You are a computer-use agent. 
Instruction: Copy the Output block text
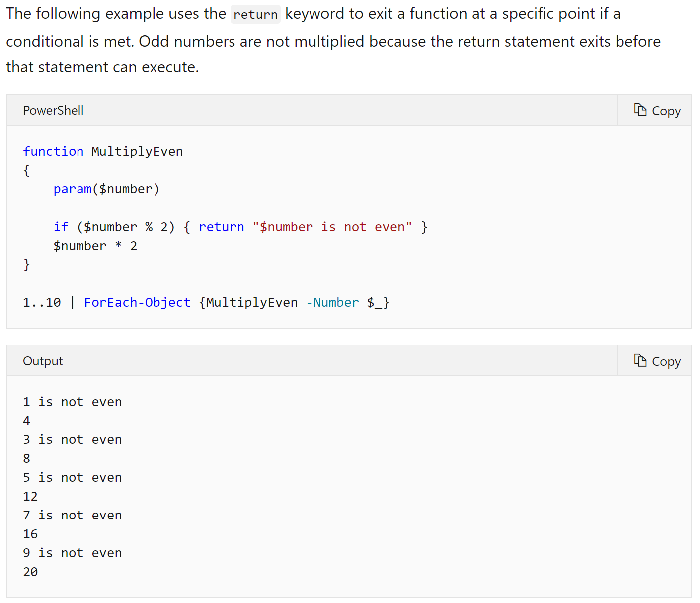pyautogui.click(x=657, y=361)
